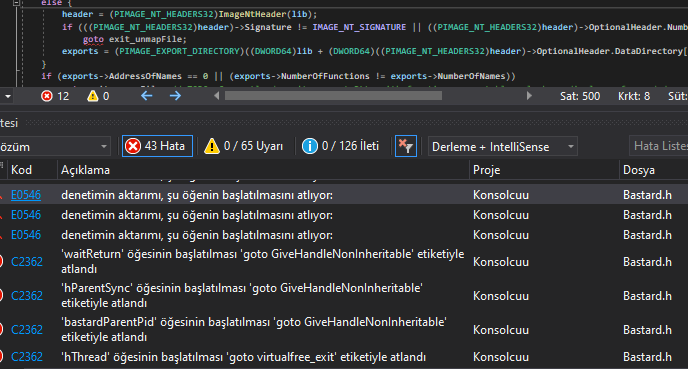The image size is (688, 369).
Task: Open the underlined E0546 link in highlighted row
Action: click(x=26, y=195)
